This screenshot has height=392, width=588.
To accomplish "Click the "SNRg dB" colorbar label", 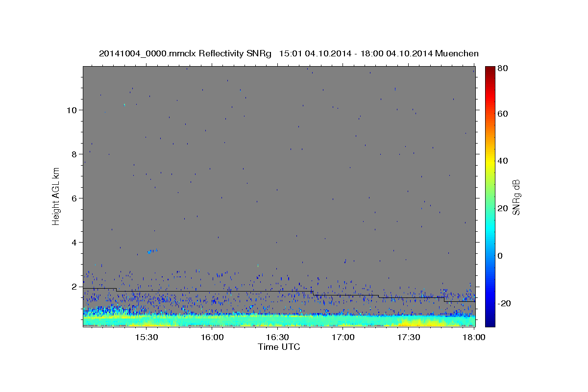I will pos(515,197).
